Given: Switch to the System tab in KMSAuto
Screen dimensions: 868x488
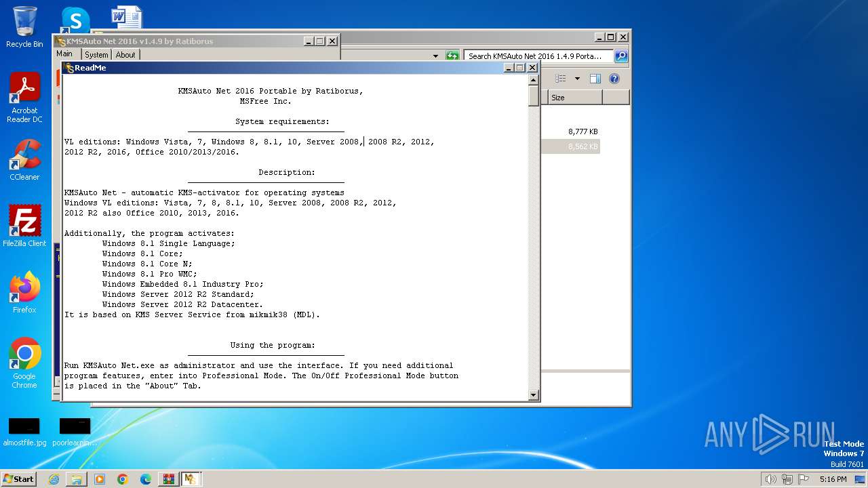Looking at the screenshot, I should (x=96, y=55).
